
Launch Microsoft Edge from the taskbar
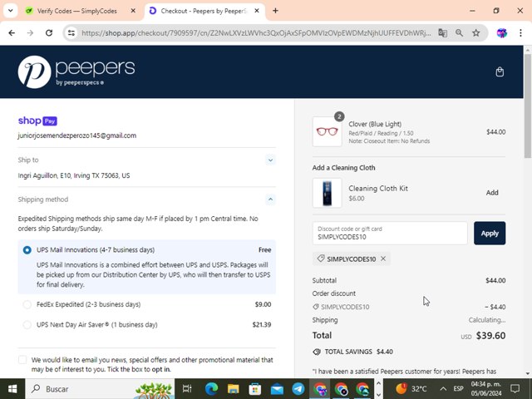[x=211, y=389]
